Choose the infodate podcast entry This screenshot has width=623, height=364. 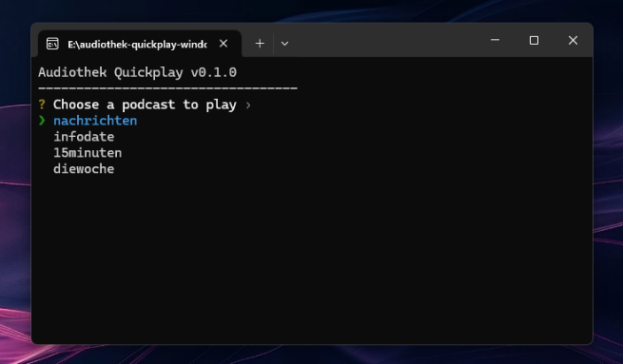(x=84, y=137)
